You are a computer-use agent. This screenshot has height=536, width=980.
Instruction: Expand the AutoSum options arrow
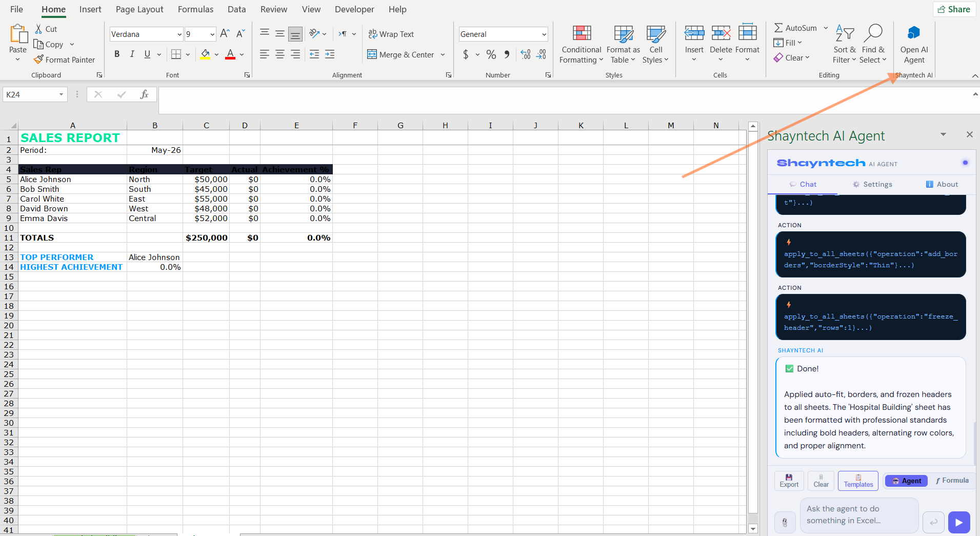[826, 28]
